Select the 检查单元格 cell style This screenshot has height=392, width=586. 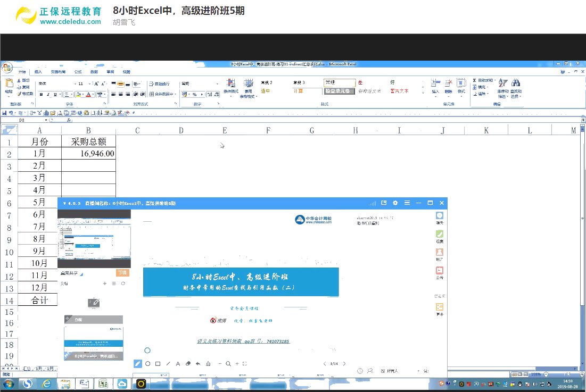click(x=339, y=91)
